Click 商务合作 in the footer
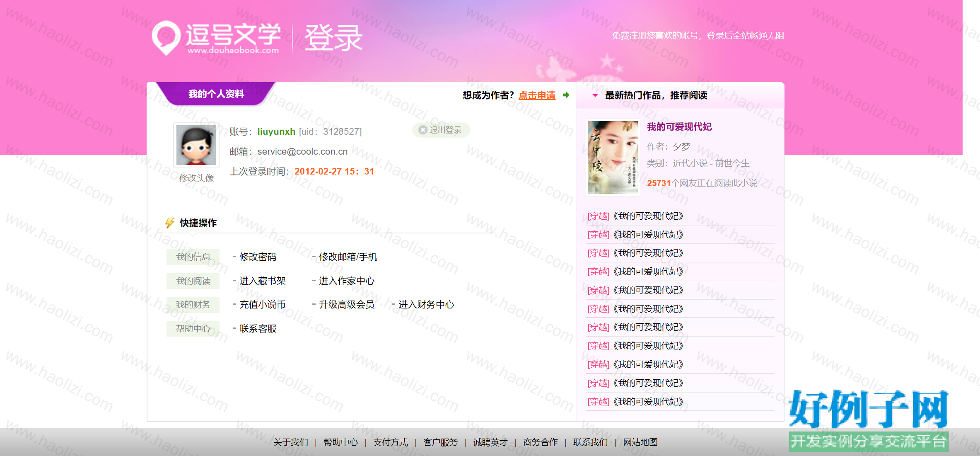The height and width of the screenshot is (456, 980). click(541, 442)
